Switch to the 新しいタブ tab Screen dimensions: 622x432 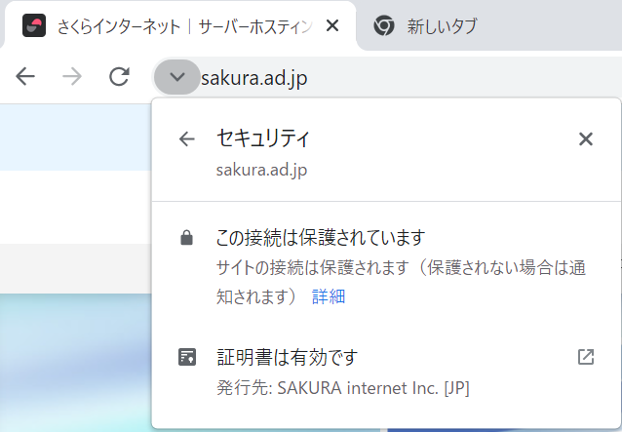441,27
